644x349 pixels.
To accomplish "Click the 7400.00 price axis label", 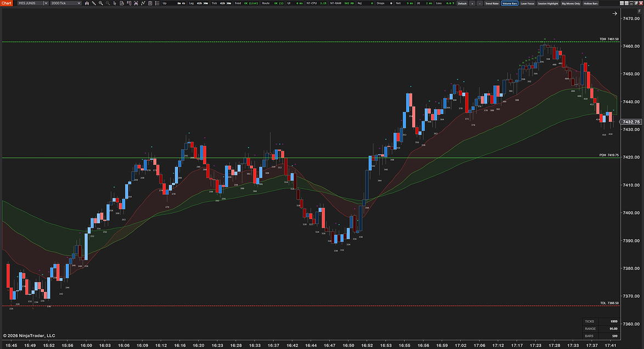I will [631, 213].
